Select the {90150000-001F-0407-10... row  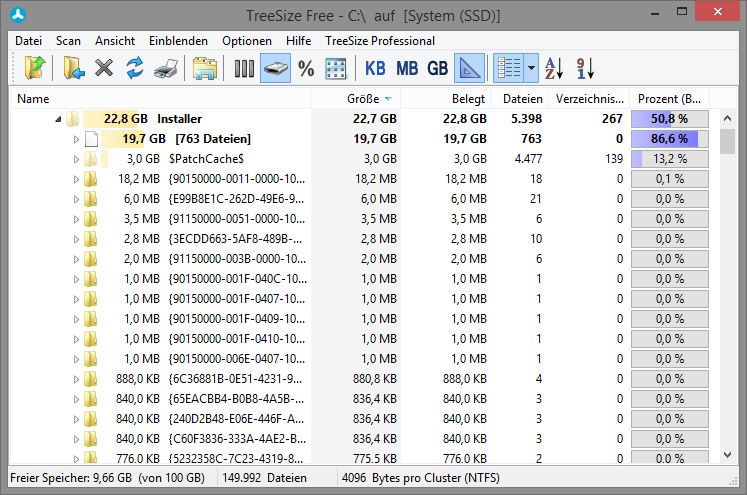[359, 299]
